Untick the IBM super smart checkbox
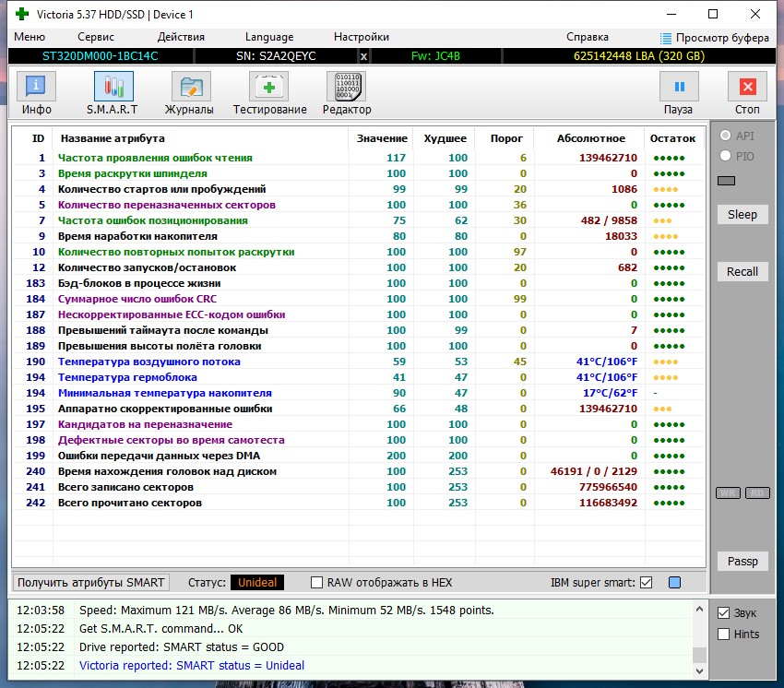Screen dimensions: 784x688 [646, 583]
